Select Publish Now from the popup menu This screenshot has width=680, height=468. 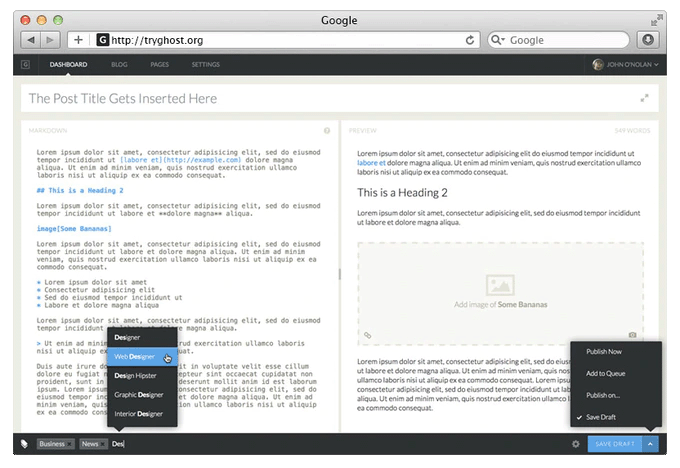[606, 352]
